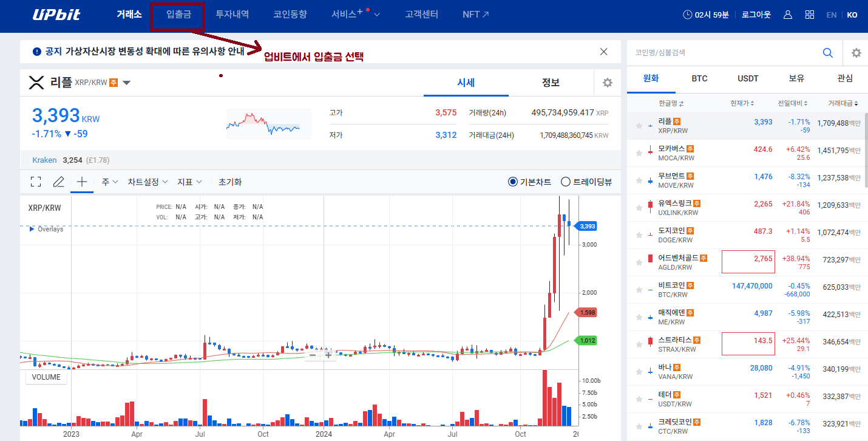
Task: Favorite the 테더 row star
Action: click(639, 399)
